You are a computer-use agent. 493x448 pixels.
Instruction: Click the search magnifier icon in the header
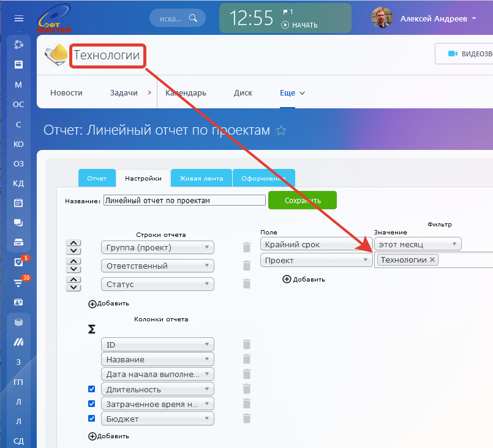coord(194,18)
